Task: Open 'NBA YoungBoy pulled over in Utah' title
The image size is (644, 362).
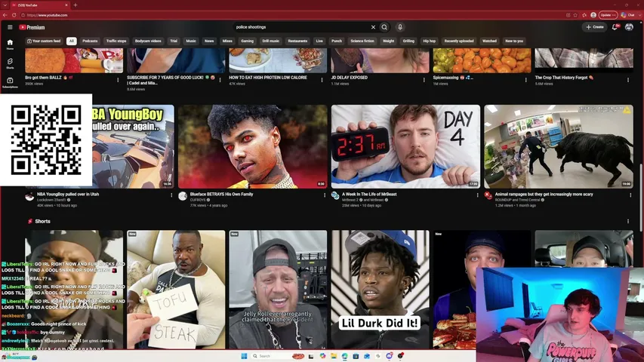Action: [68, 194]
